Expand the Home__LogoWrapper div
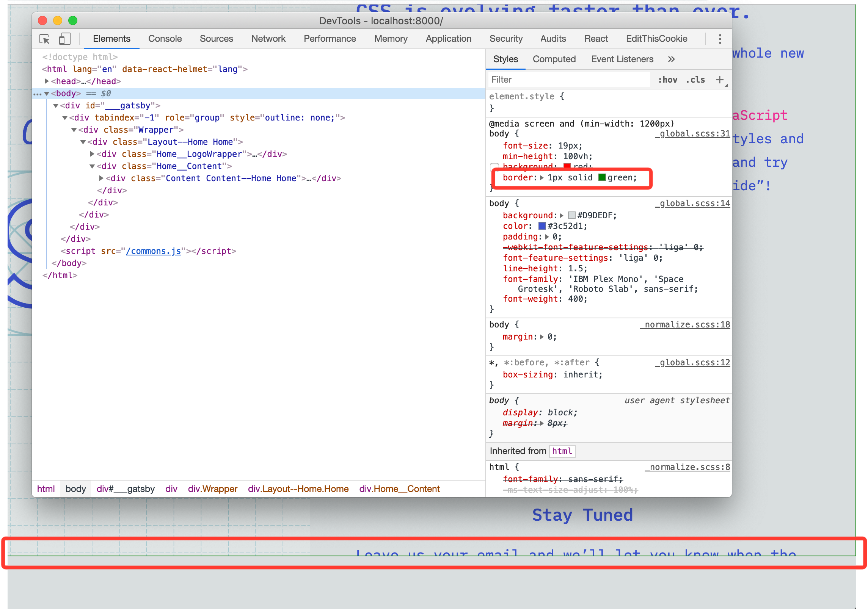The image size is (868, 609). 92,154
